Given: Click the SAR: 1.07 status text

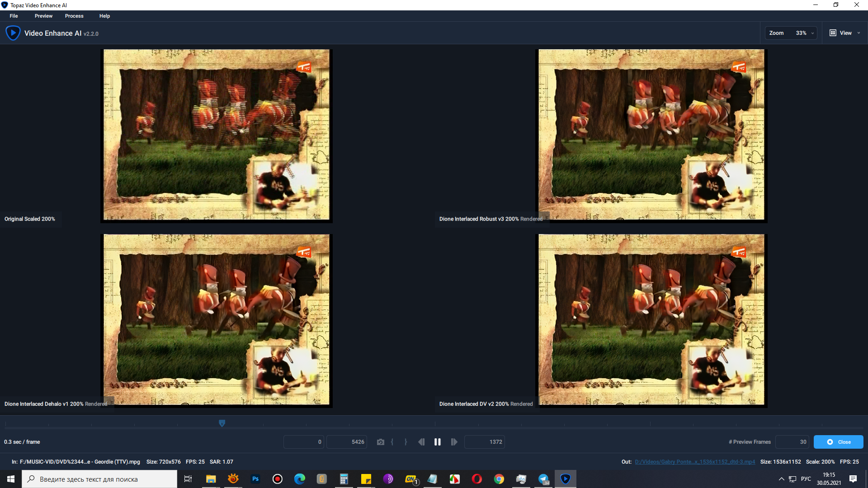Looking at the screenshot, I should (x=222, y=462).
